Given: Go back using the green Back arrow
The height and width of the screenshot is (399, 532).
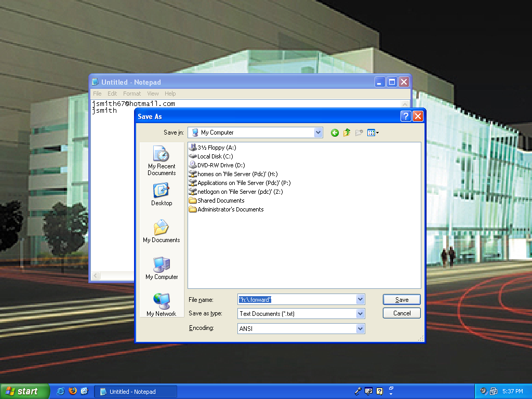Looking at the screenshot, I should coord(335,132).
